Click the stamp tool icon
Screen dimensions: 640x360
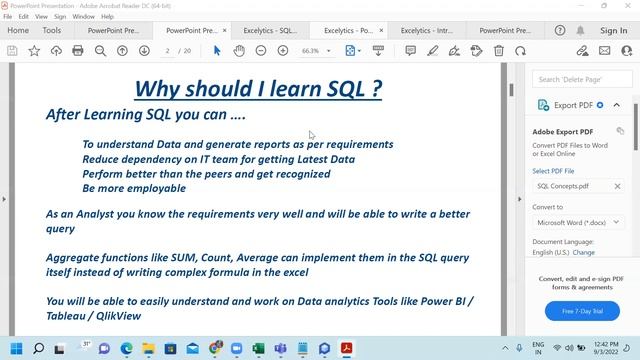click(476, 51)
